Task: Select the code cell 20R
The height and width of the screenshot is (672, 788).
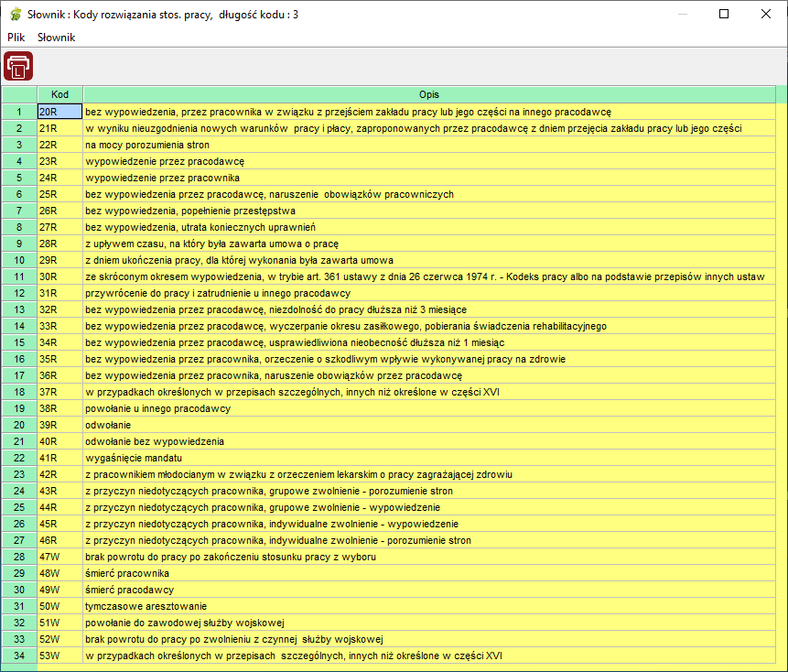Action: point(59,112)
